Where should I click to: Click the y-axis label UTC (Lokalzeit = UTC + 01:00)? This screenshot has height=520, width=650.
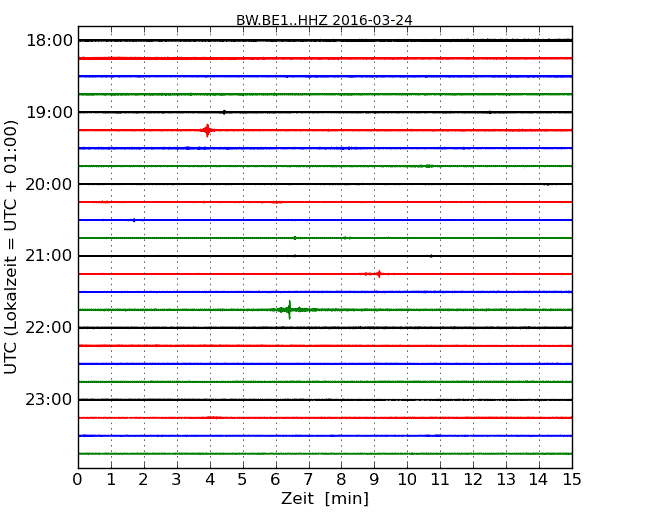[x=11, y=247]
